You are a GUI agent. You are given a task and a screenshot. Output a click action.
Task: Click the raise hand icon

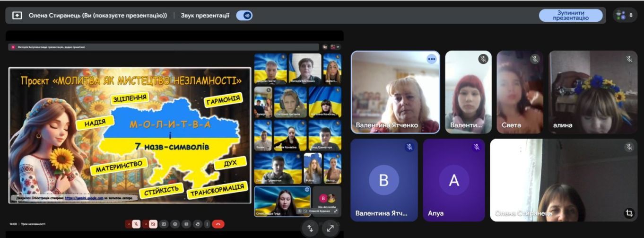pyautogui.click(x=198, y=224)
